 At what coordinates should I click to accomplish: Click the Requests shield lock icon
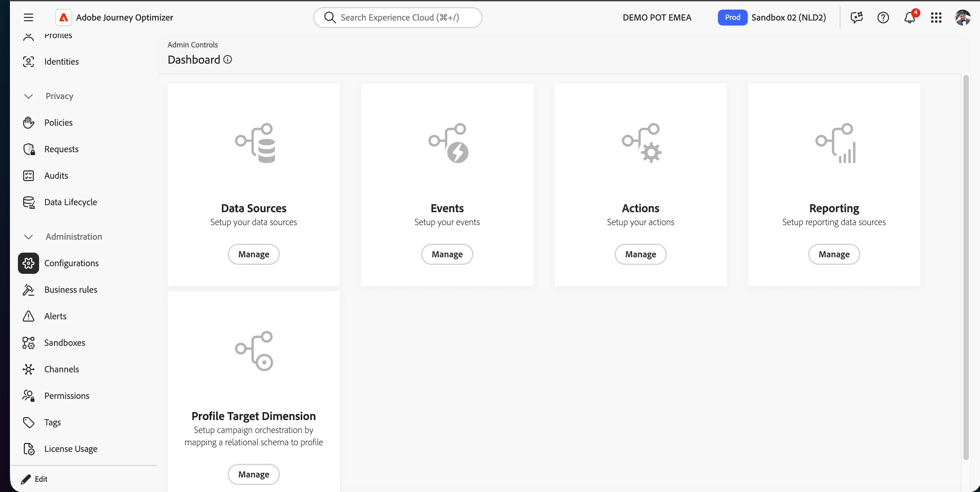click(29, 149)
